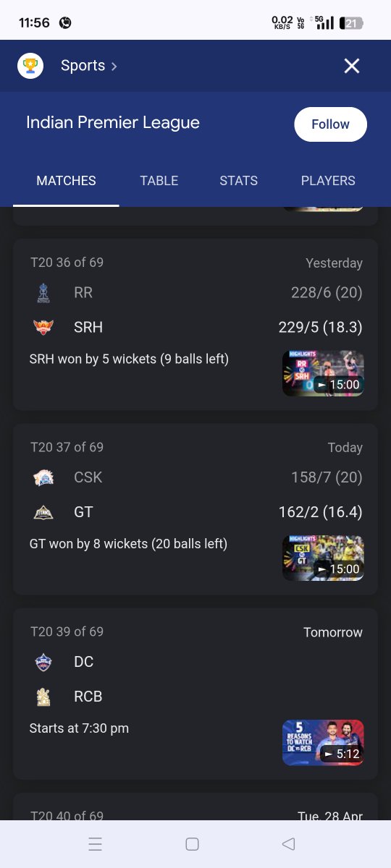Expand the Sports breadcrumb chevron
391x868 pixels.
point(114,66)
